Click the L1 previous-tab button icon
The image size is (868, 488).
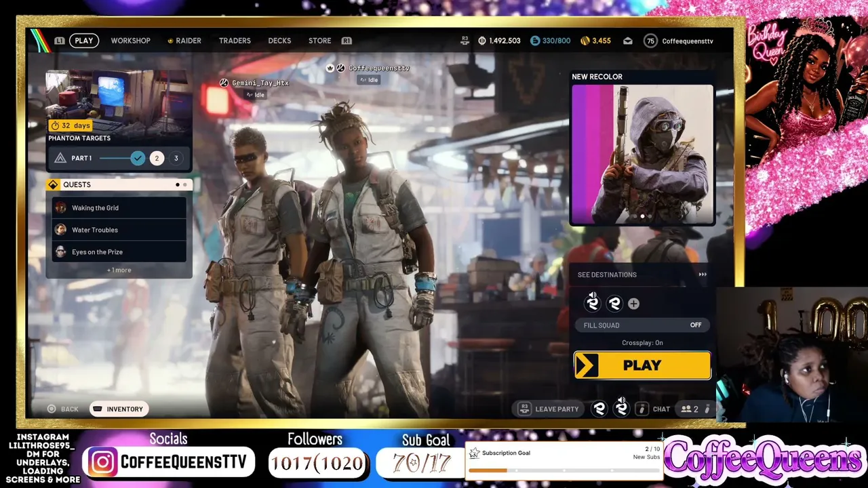pyautogui.click(x=60, y=41)
